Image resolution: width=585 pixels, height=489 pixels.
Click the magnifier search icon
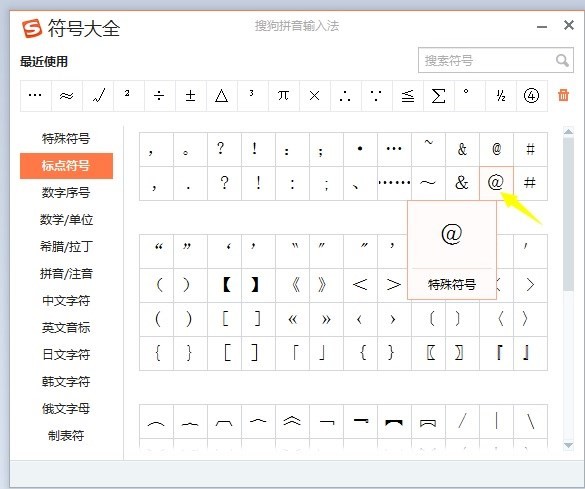click(562, 60)
